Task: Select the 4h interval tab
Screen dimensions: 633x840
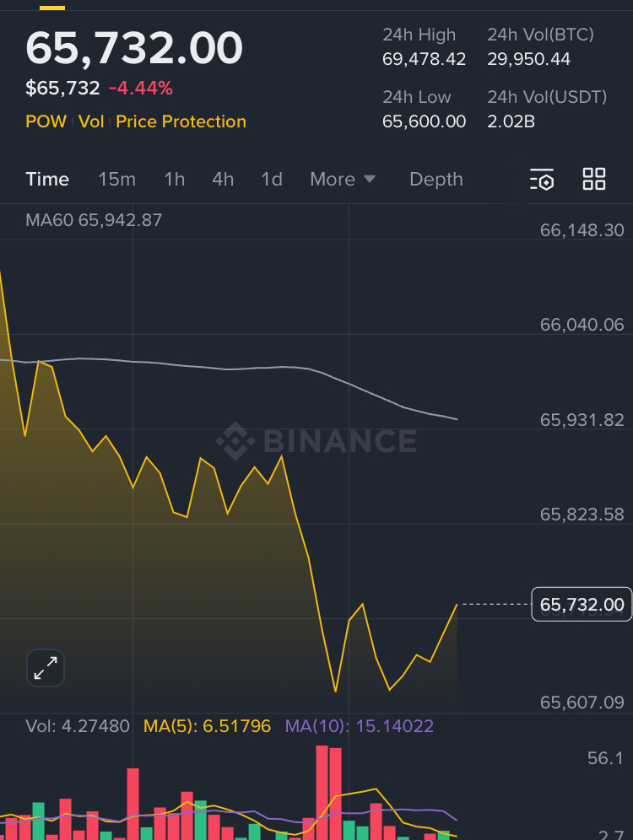Action: click(x=223, y=179)
